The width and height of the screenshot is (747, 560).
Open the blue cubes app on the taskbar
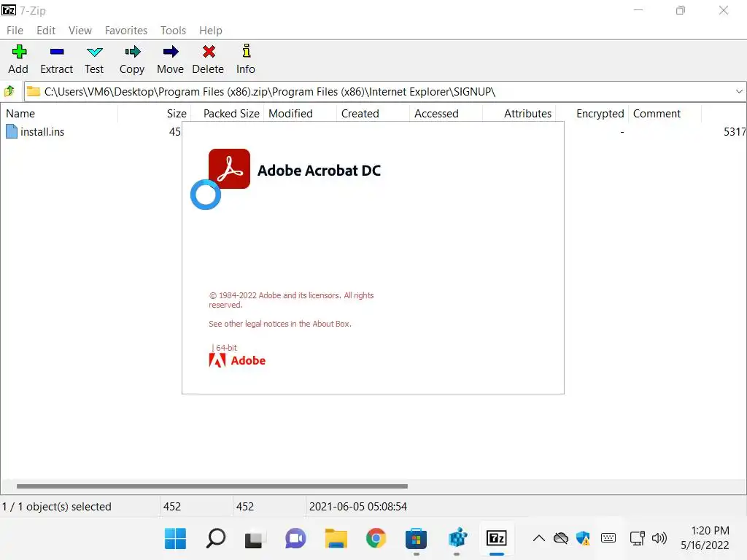tap(457, 539)
